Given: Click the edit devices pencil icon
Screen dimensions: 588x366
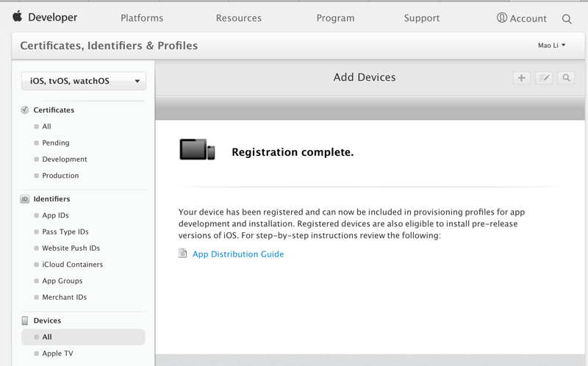Looking at the screenshot, I should coord(544,78).
